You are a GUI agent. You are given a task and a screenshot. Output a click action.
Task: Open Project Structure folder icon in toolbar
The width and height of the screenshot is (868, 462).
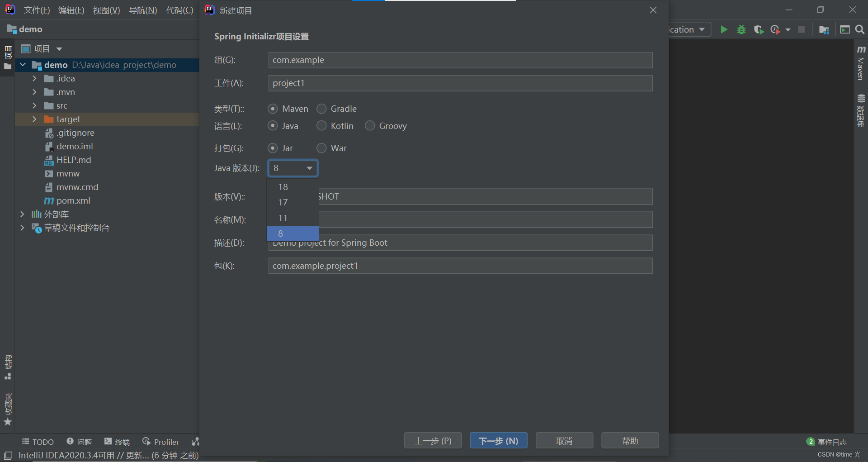click(x=824, y=29)
